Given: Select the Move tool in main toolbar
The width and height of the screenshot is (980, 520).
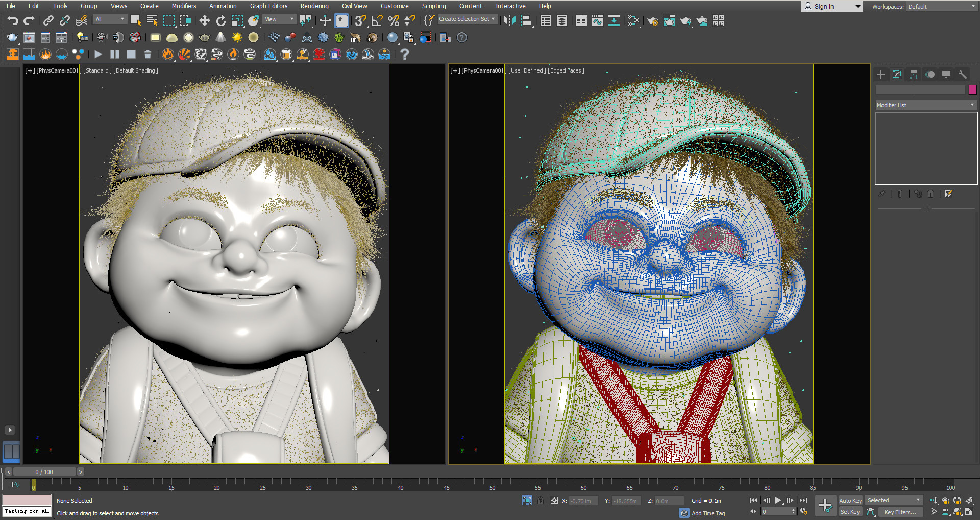Looking at the screenshot, I should [204, 20].
